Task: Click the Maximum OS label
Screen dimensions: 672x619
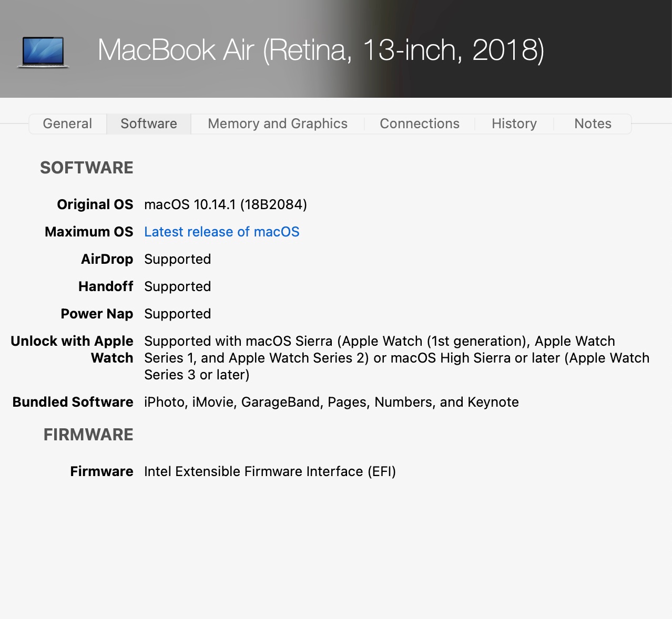Action: pyautogui.click(x=89, y=232)
